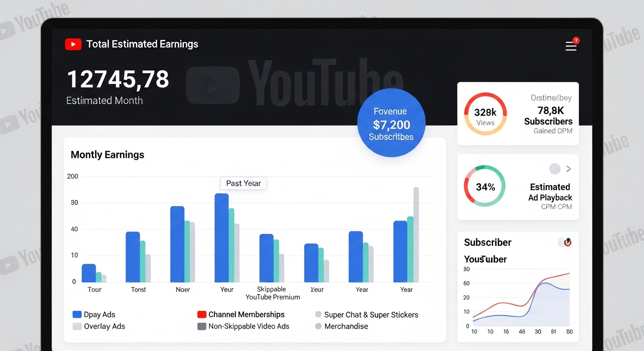Toggle the Subscriber panel switch
The width and height of the screenshot is (644, 351).
click(565, 242)
